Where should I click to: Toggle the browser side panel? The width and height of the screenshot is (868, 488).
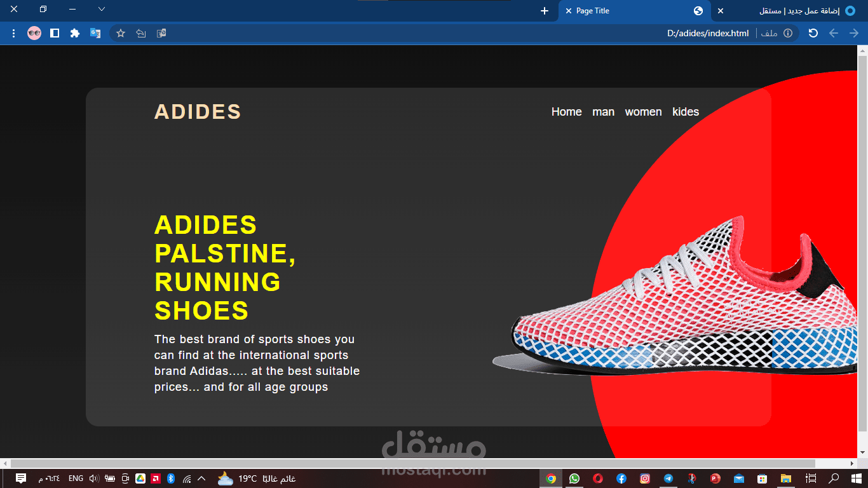55,33
